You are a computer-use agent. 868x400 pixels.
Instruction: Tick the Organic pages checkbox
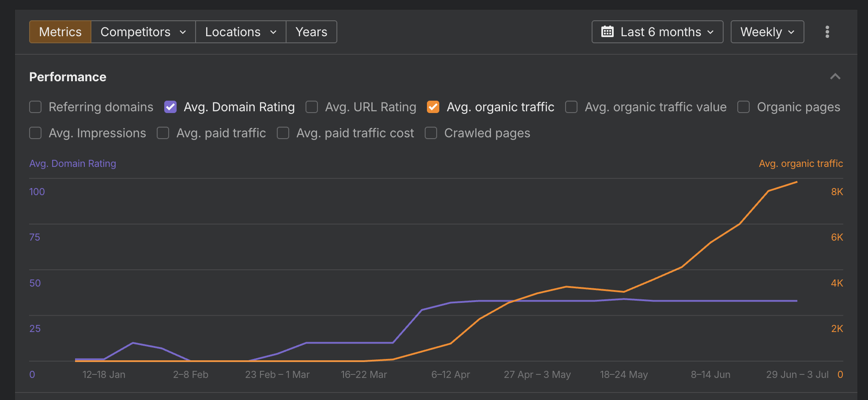pyautogui.click(x=743, y=107)
